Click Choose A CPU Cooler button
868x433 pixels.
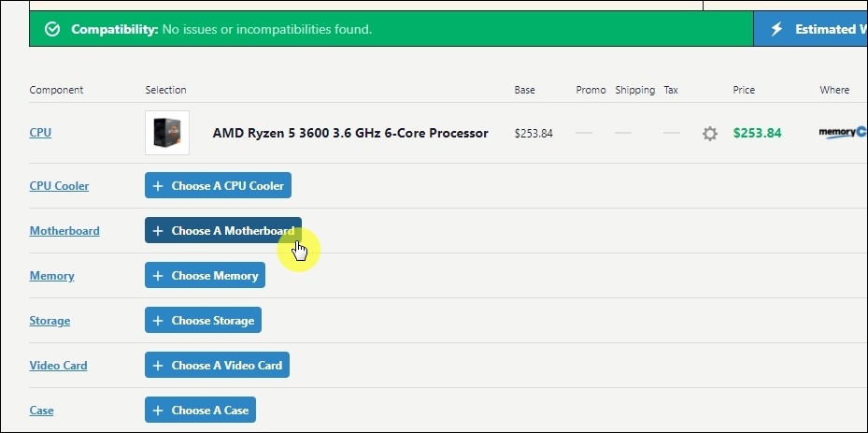(x=218, y=186)
